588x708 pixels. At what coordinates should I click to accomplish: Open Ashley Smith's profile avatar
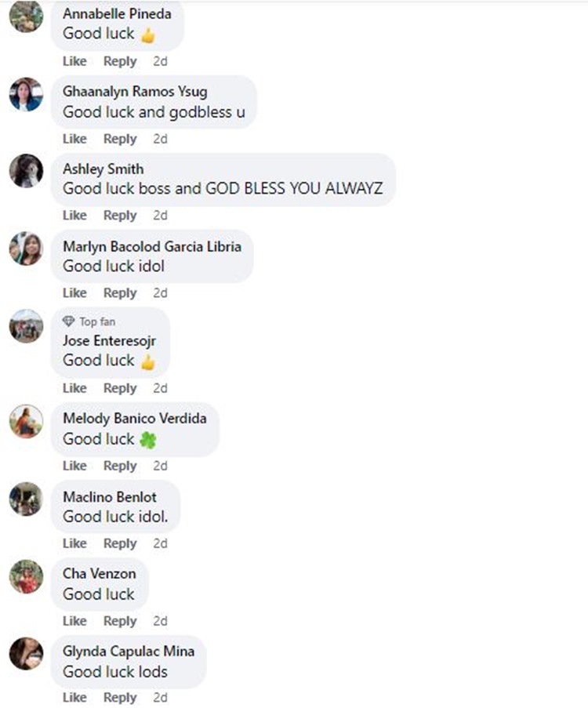pyautogui.click(x=26, y=171)
